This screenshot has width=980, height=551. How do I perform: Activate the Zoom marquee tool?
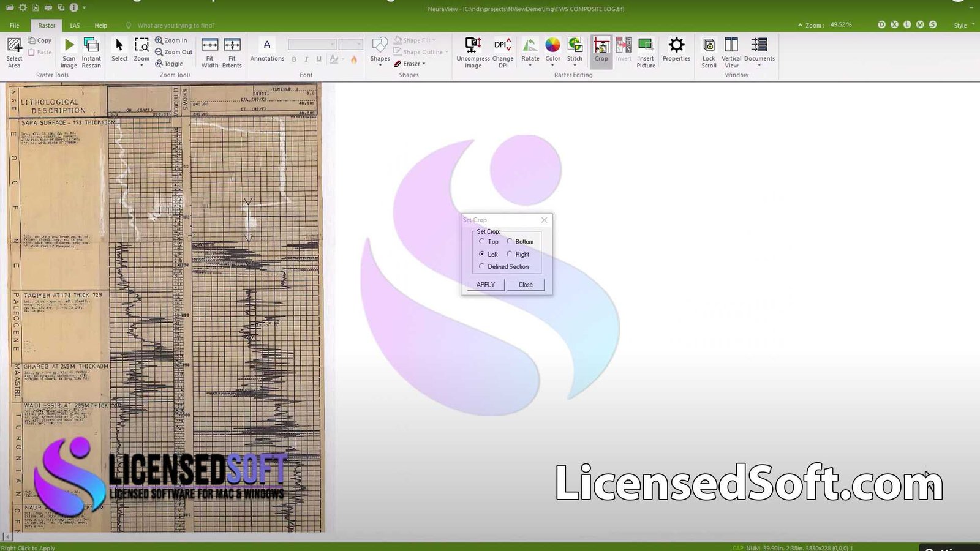[141, 48]
